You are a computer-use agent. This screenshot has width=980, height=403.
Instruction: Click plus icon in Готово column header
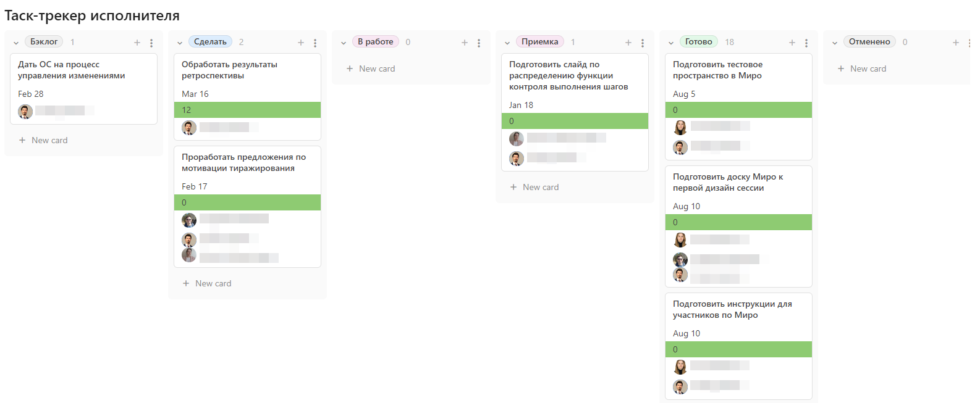click(792, 43)
